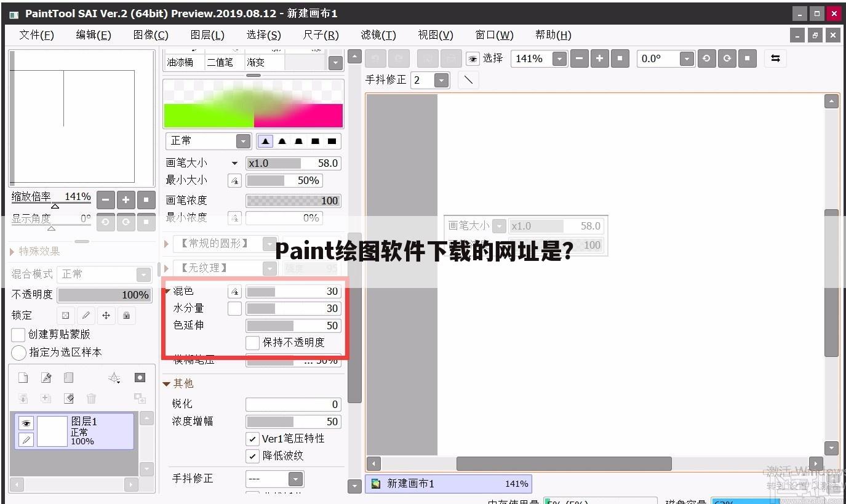Viewport: 846px width, 504px height.
Task: Lock layer movement with move arrows icon
Action: pyautogui.click(x=106, y=316)
